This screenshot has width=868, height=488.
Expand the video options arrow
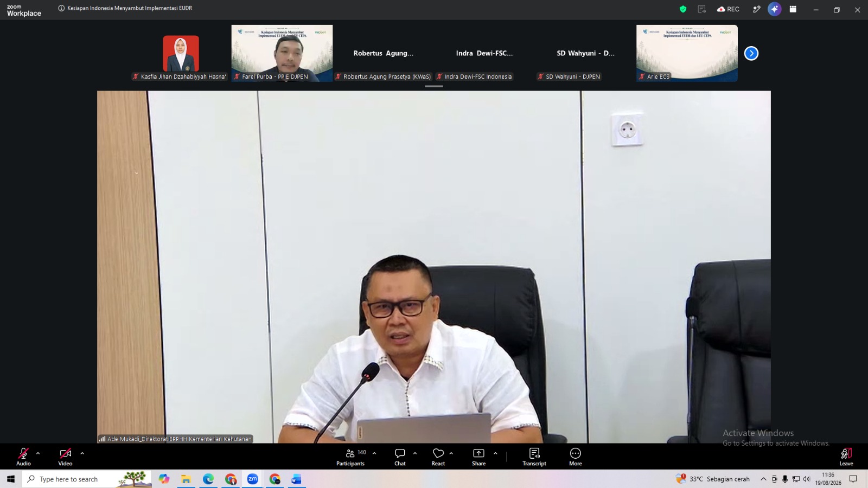82,453
